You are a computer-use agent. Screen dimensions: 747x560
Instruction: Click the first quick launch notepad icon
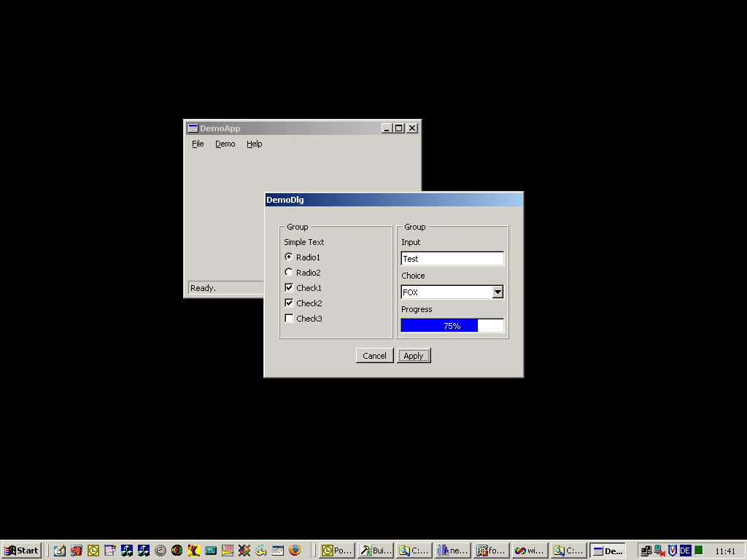click(60, 551)
